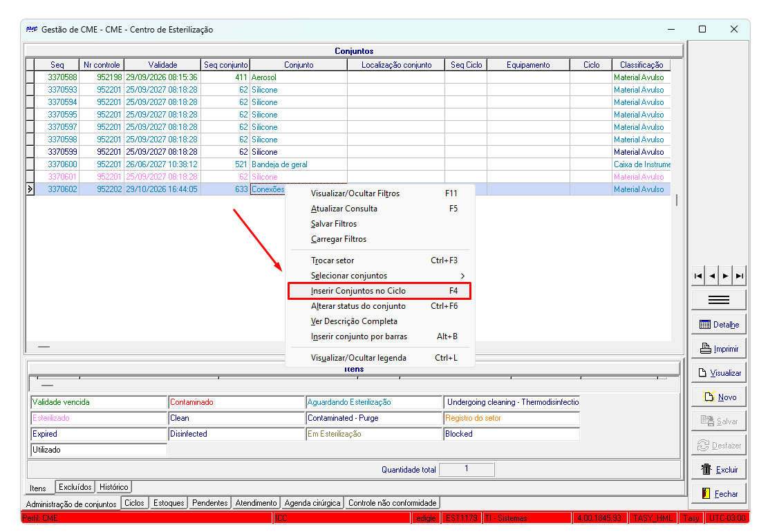Go to the next record arrow

point(725,276)
